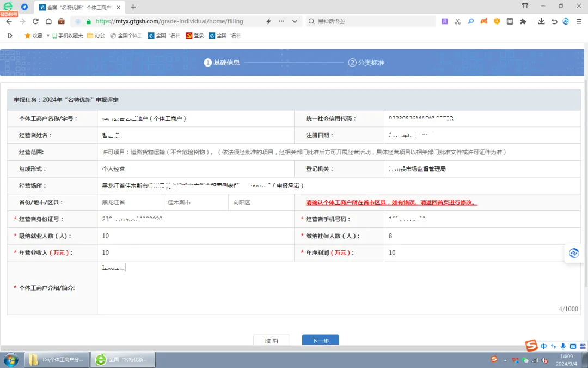Click the 个体工商户介绍/简介 text area
This screenshot has height=368, width=588.
pos(339,288)
